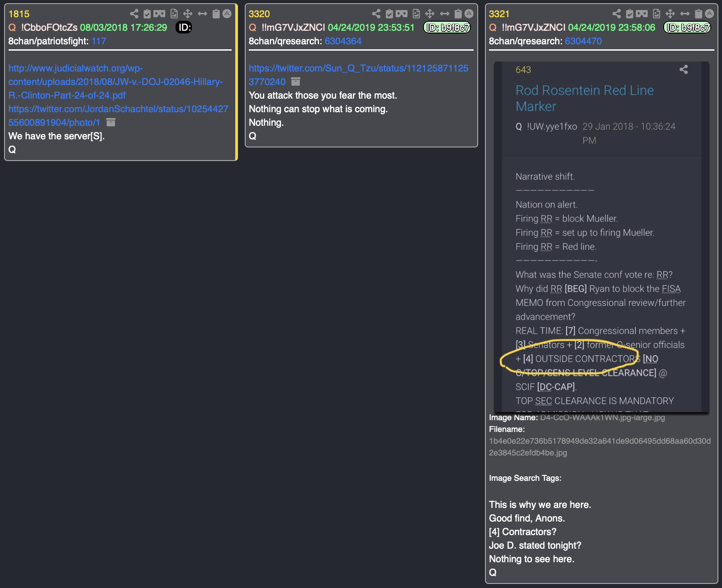Open the Sun_Q_Tzu Twitter status link
The width and height of the screenshot is (722, 588).
pyautogui.click(x=358, y=75)
